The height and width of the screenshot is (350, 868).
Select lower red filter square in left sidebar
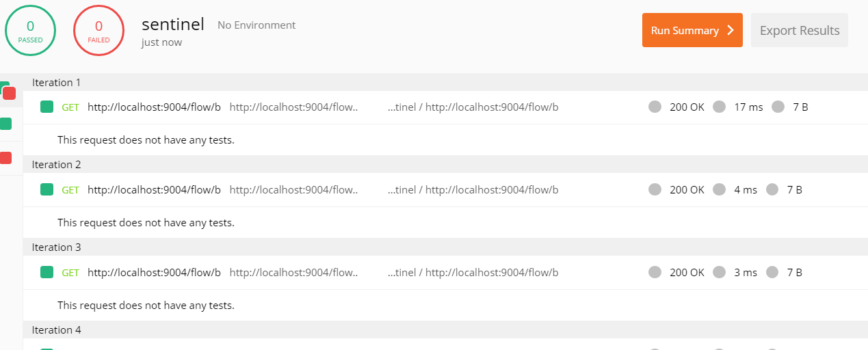pyautogui.click(x=5, y=158)
